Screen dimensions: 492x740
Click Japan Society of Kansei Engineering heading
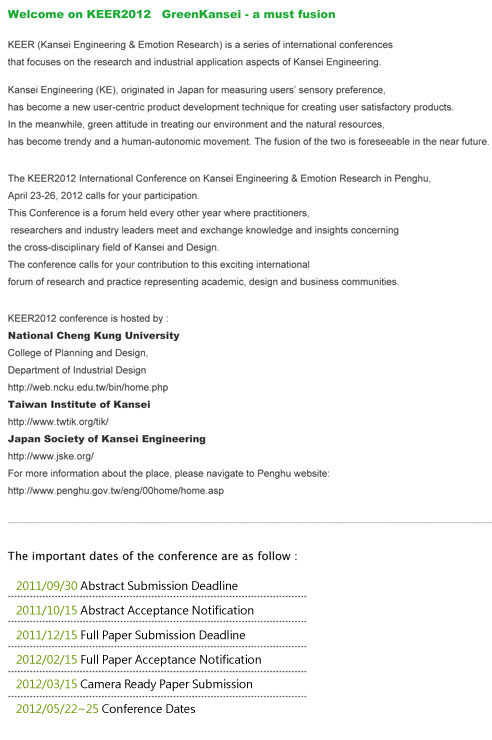coord(107,439)
